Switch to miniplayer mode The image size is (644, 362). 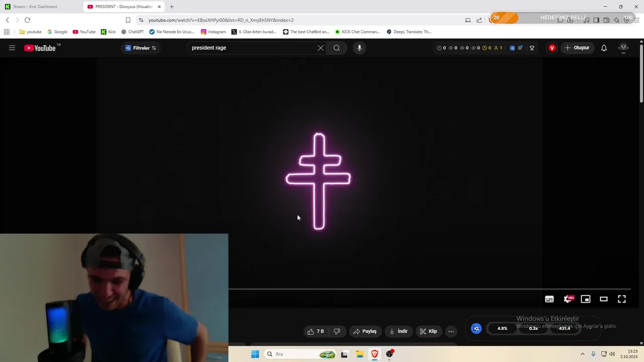click(x=586, y=299)
